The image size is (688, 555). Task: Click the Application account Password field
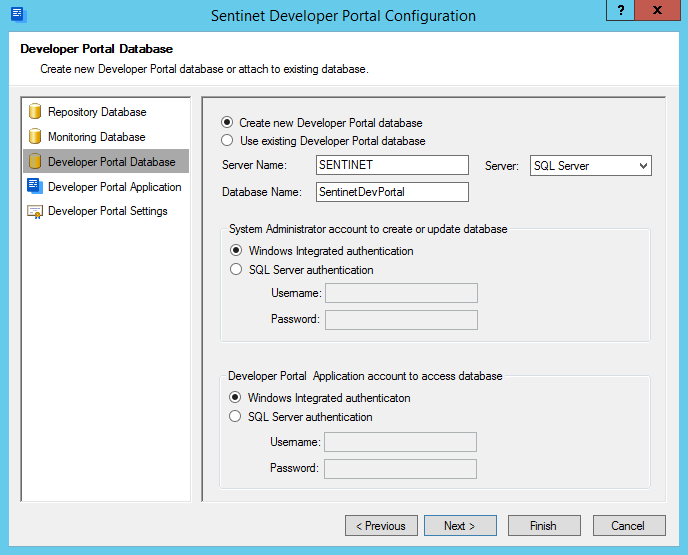401,469
